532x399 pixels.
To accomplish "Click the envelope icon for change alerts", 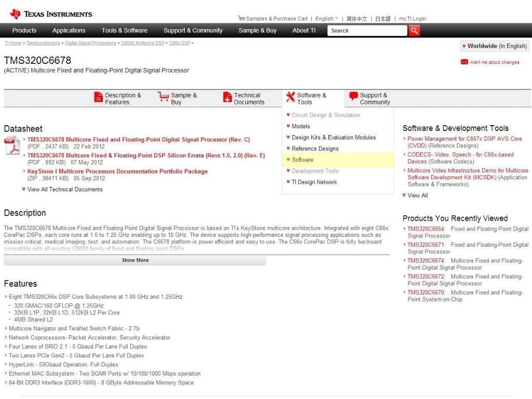I will pyautogui.click(x=464, y=62).
